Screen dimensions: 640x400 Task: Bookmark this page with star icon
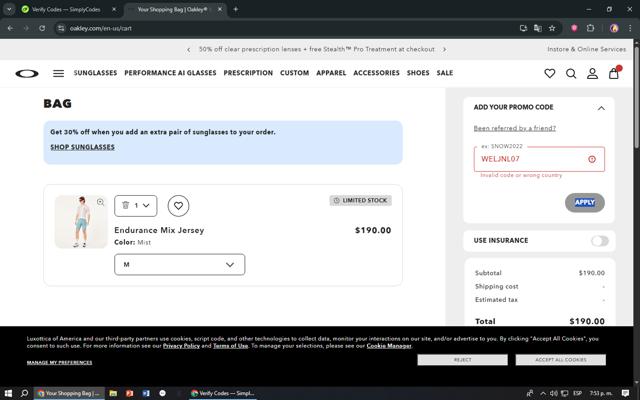point(552,28)
